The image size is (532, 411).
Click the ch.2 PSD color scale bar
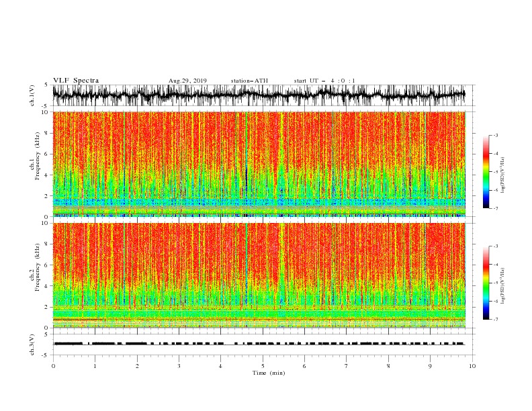(486, 283)
